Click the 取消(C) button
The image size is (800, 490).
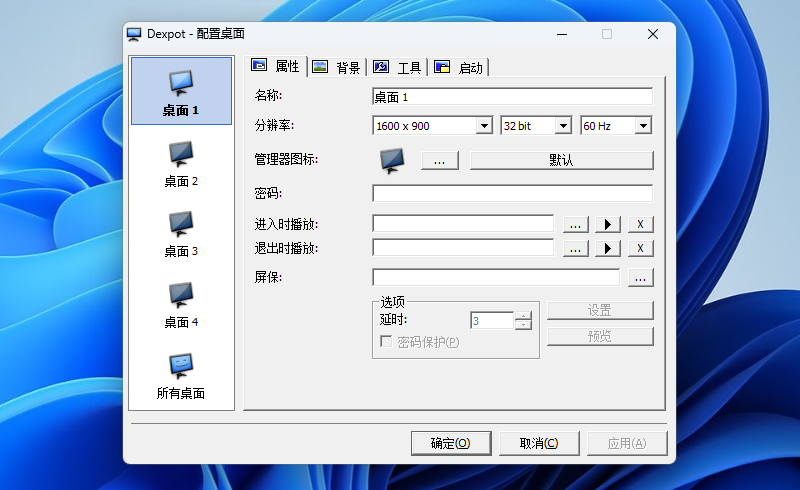pyautogui.click(x=539, y=443)
